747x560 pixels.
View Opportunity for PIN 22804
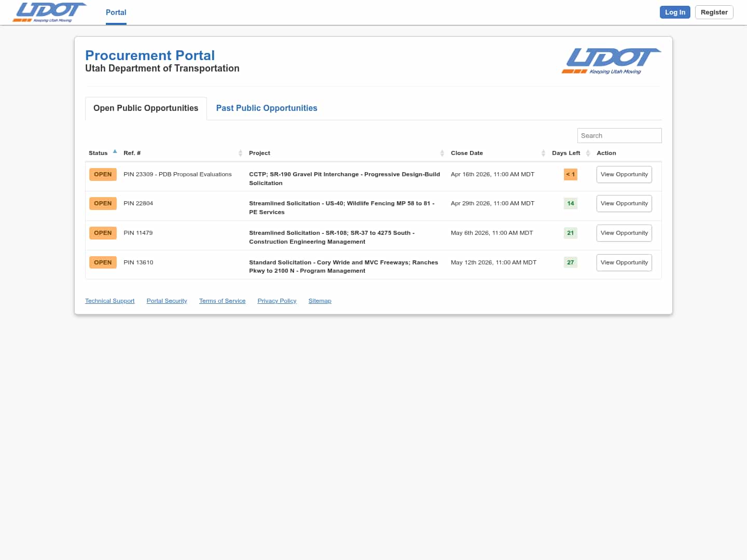pos(624,204)
